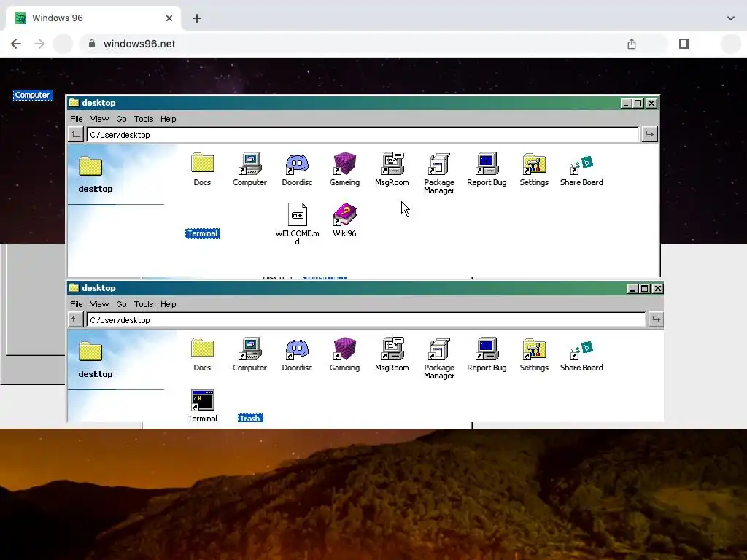
Task: Open Settings in upper desktop window
Action: coord(534,169)
